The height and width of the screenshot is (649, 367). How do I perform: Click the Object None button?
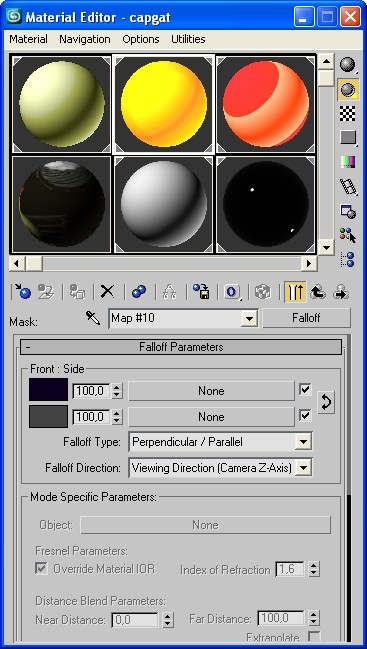click(205, 525)
